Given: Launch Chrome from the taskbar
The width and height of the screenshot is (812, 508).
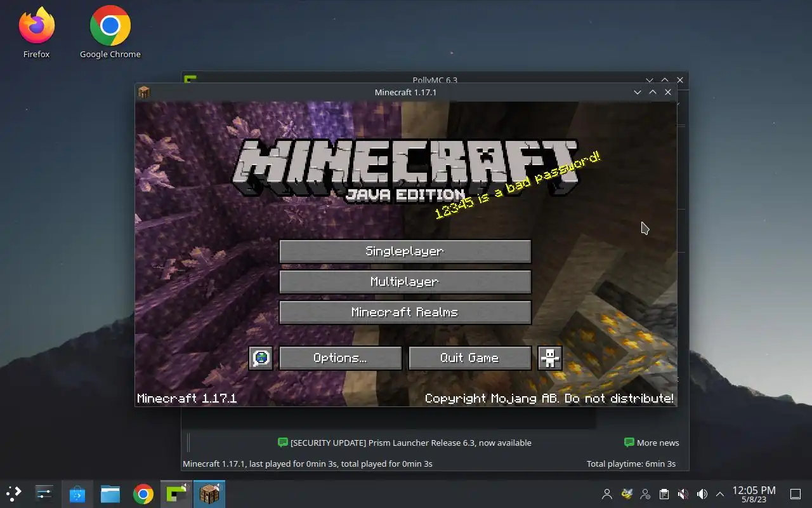Looking at the screenshot, I should click(143, 493).
